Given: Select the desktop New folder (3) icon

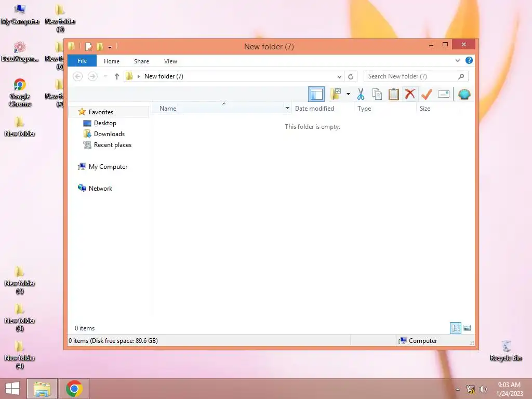Looking at the screenshot, I should (x=20, y=317).
